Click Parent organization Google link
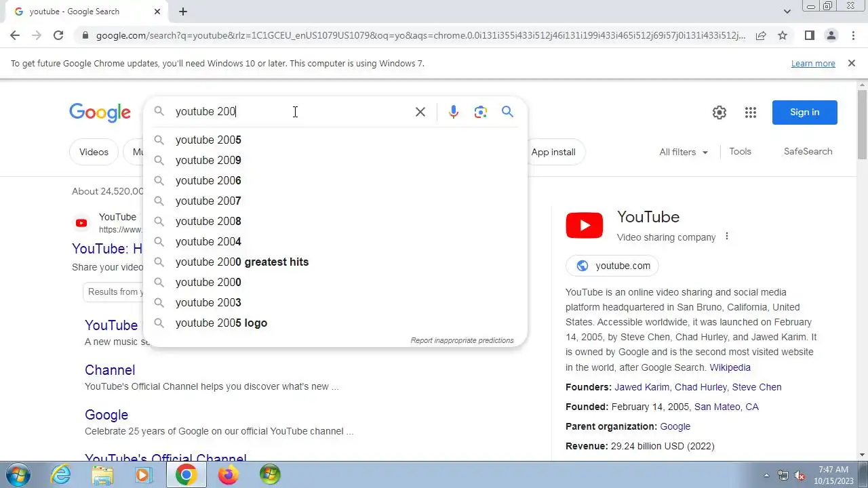 pos(675,426)
